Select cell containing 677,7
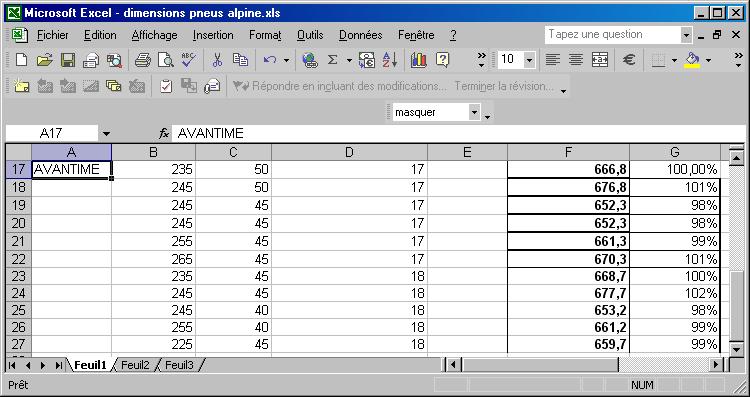The height and width of the screenshot is (397, 750). 568,293
